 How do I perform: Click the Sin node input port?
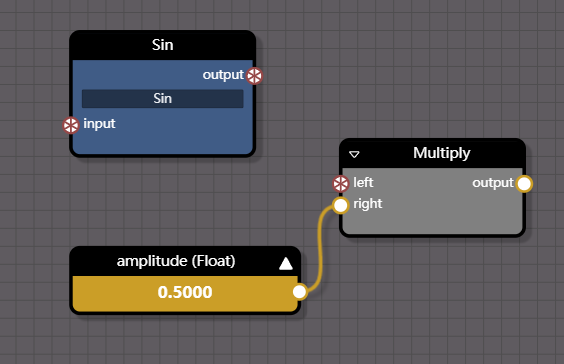tap(71, 125)
